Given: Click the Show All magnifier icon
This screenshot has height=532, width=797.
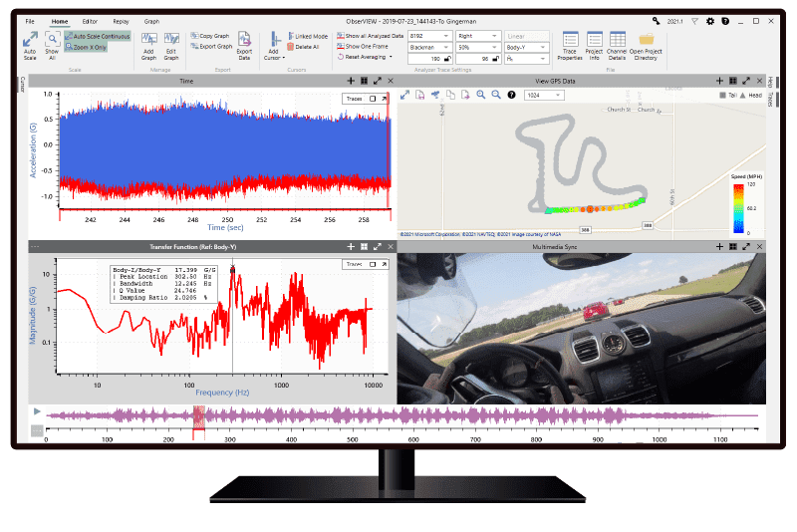Looking at the screenshot, I should pyautogui.click(x=52, y=40).
